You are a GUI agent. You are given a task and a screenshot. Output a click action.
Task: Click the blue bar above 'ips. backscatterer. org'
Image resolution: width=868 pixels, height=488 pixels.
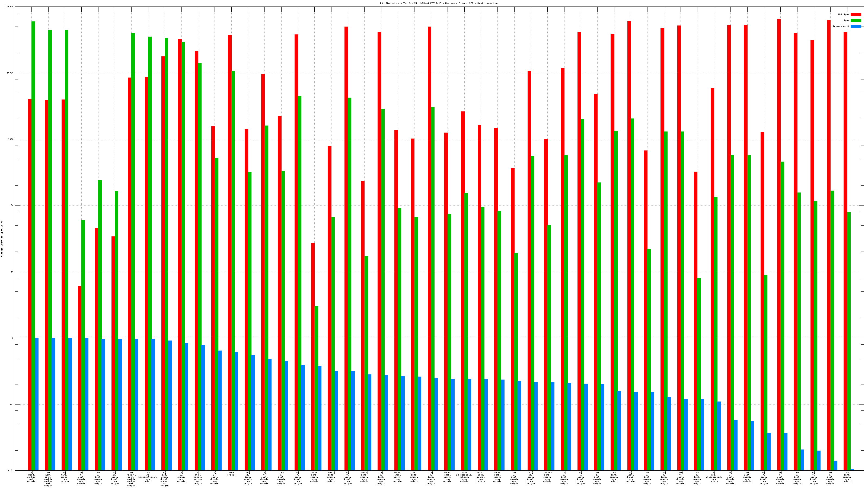click(x=153, y=404)
